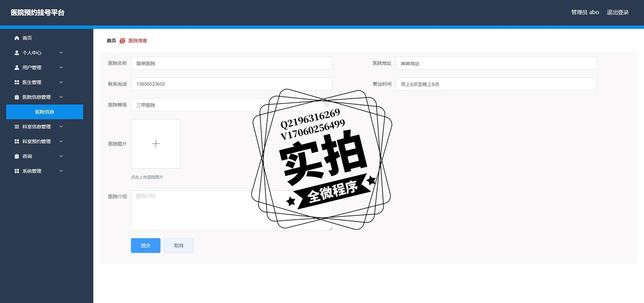Open 首页 in the sidebar menu
This screenshot has height=303, width=644.
point(27,38)
